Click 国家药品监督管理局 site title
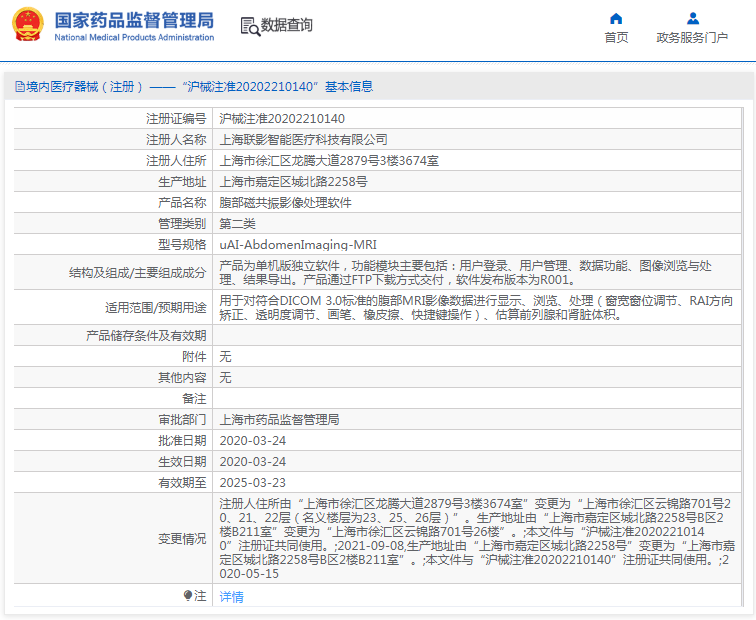 coord(134,20)
